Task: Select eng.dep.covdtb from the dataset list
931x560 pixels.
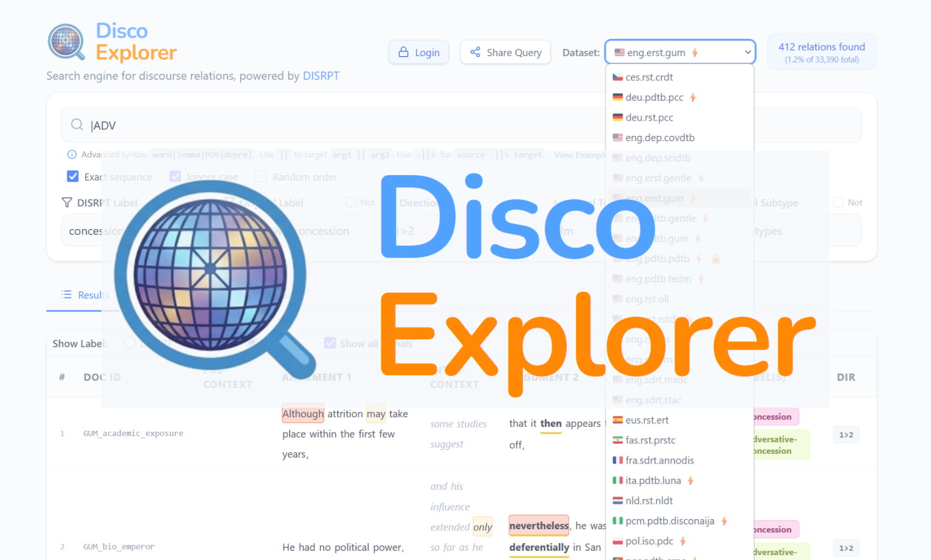Action: [x=680, y=137]
